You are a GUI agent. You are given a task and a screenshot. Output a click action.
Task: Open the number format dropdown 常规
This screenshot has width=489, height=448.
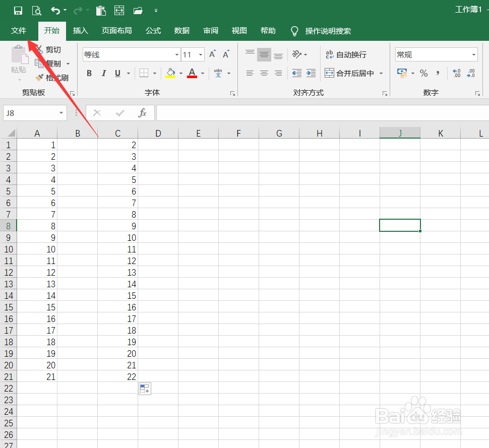(x=474, y=55)
